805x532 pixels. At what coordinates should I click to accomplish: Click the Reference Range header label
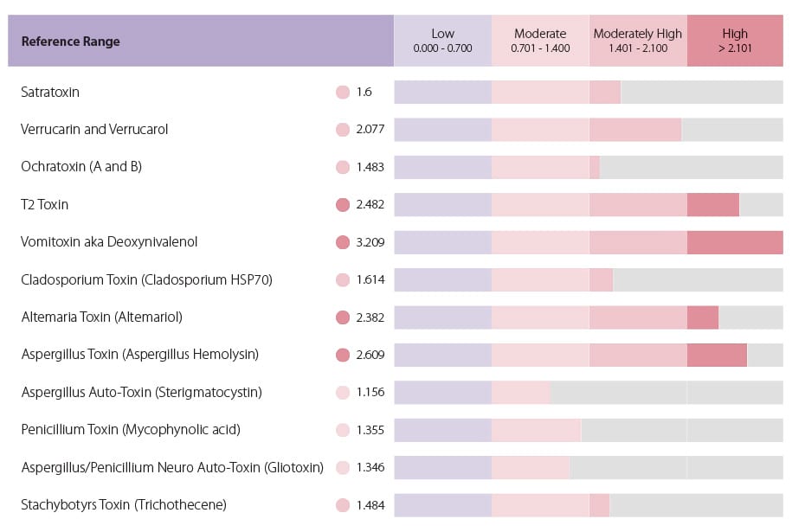click(70, 42)
